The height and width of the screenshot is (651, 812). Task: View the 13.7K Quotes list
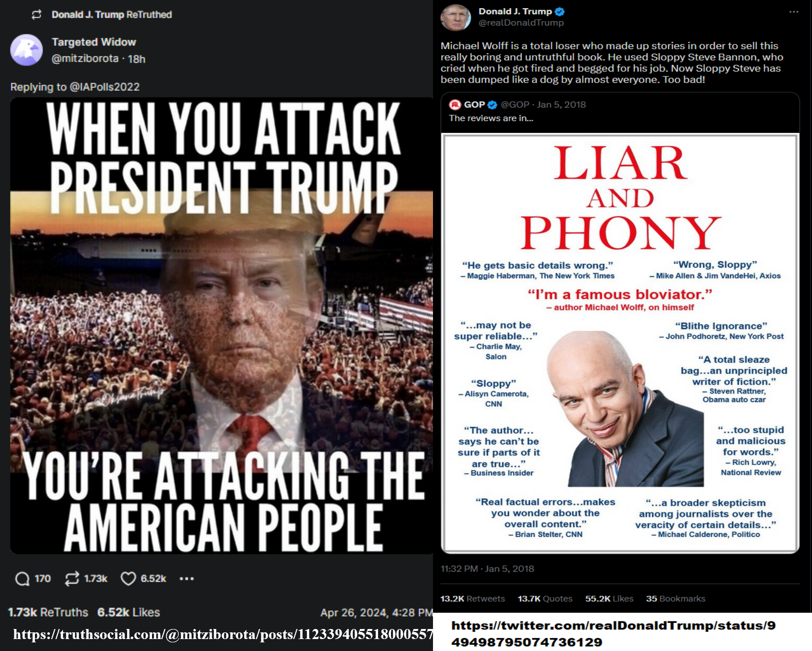(x=545, y=598)
